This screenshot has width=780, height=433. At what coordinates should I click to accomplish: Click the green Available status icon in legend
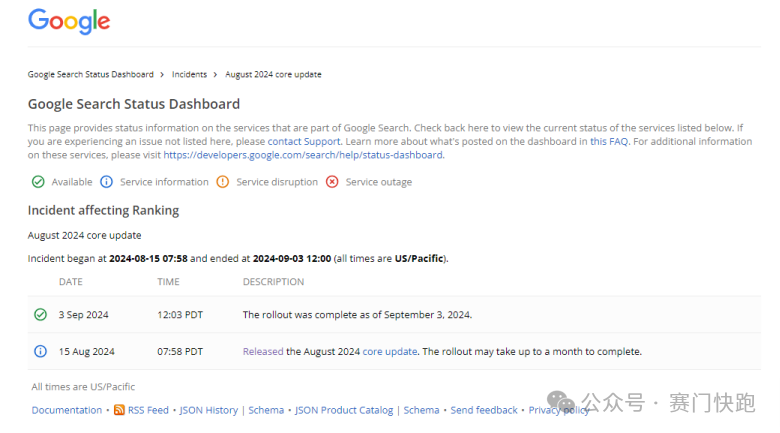(x=38, y=182)
